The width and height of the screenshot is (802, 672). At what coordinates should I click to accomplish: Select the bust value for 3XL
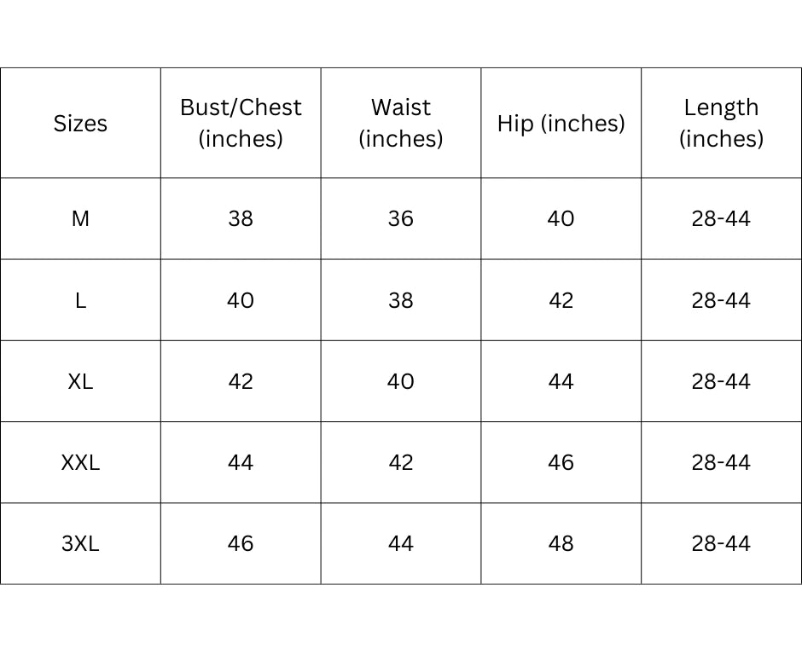coord(241,543)
